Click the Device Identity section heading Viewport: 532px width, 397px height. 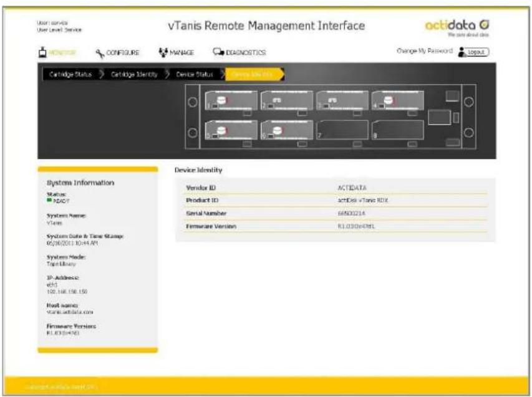(198, 170)
